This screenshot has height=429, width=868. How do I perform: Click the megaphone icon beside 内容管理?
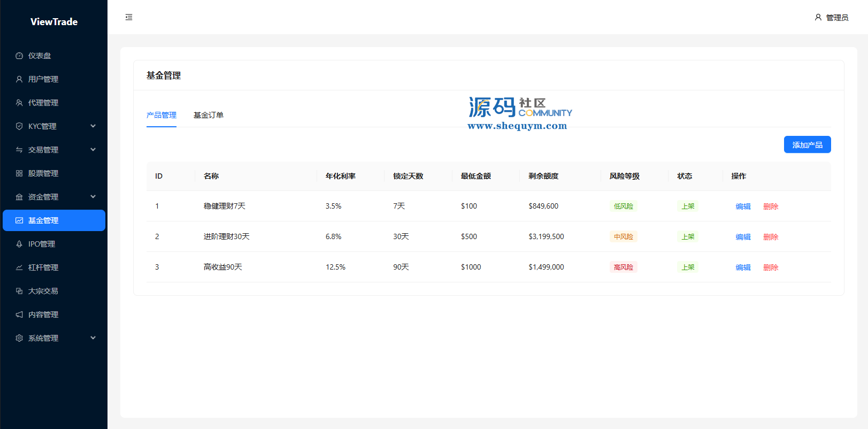[19, 315]
